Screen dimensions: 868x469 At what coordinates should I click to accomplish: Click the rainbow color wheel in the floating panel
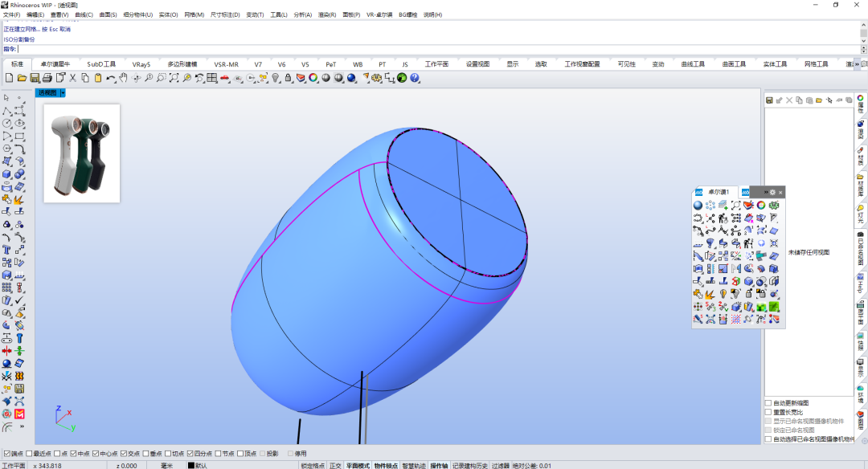tap(761, 206)
